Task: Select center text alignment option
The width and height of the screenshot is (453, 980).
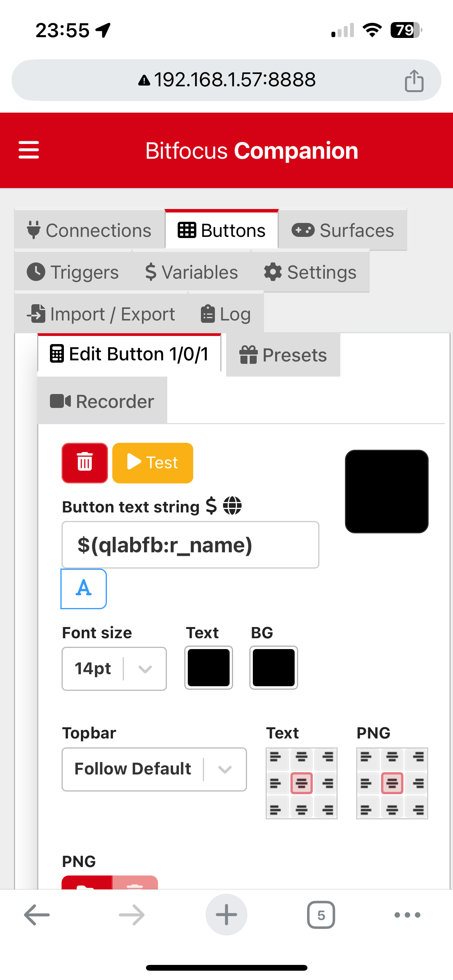Action: [x=302, y=783]
